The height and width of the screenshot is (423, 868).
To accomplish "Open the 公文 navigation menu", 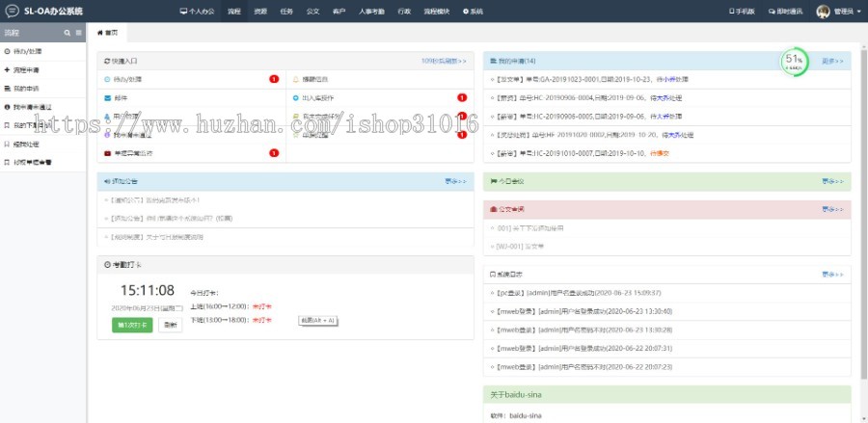I will [312, 11].
